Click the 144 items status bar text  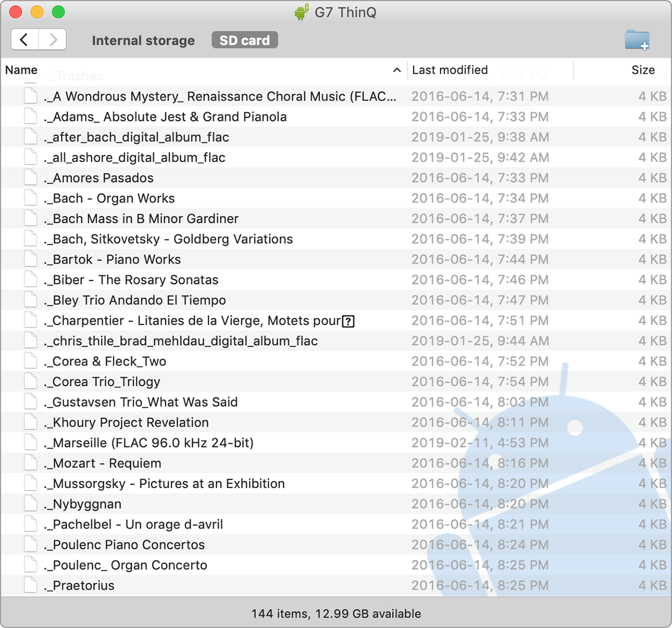(336, 613)
